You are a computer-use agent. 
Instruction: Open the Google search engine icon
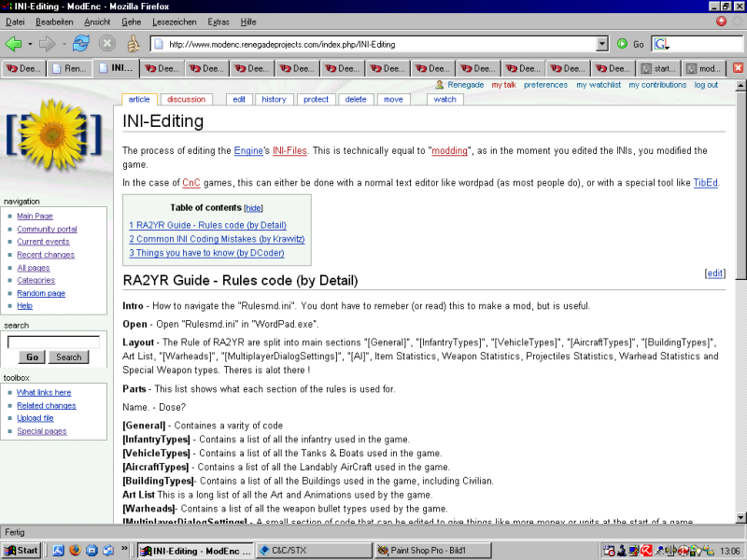click(x=661, y=44)
